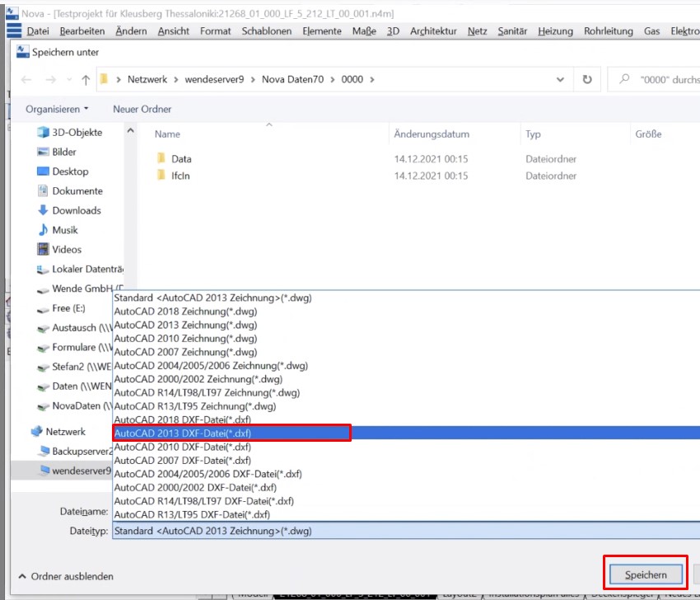This screenshot has height=600, width=700.
Task: Open the Bearbeiten menu
Action: pos(82,31)
